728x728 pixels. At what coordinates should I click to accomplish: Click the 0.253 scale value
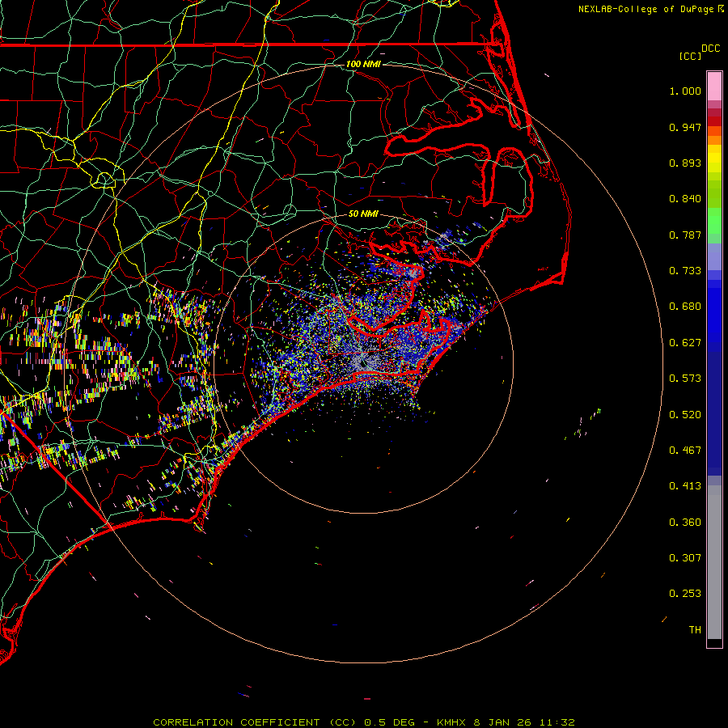pos(685,594)
